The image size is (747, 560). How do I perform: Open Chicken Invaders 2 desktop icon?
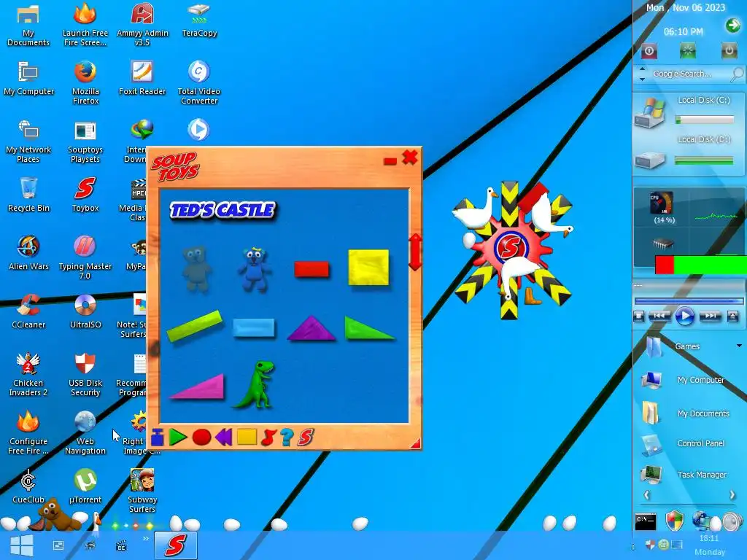[28, 374]
